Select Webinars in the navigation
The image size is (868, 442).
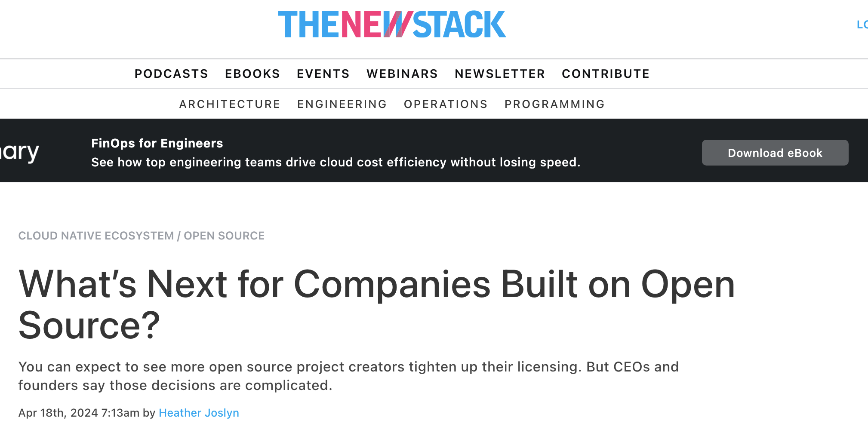click(402, 74)
